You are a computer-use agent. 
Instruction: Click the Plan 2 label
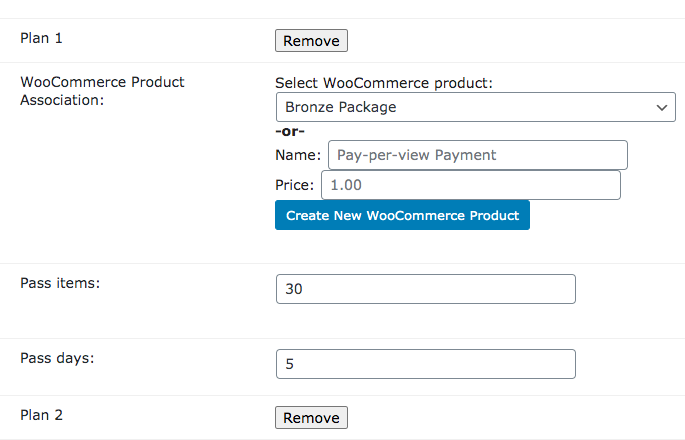coord(42,415)
